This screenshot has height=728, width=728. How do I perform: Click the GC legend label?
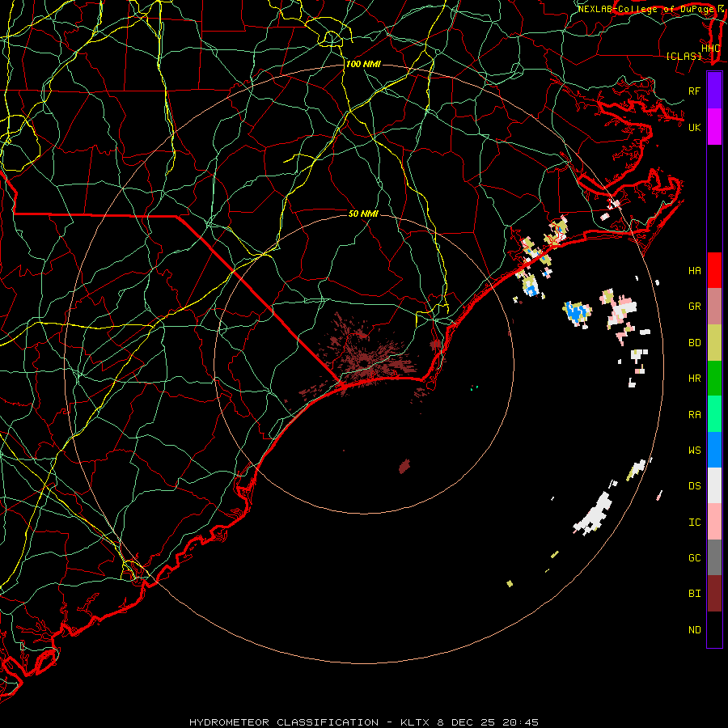coord(694,557)
